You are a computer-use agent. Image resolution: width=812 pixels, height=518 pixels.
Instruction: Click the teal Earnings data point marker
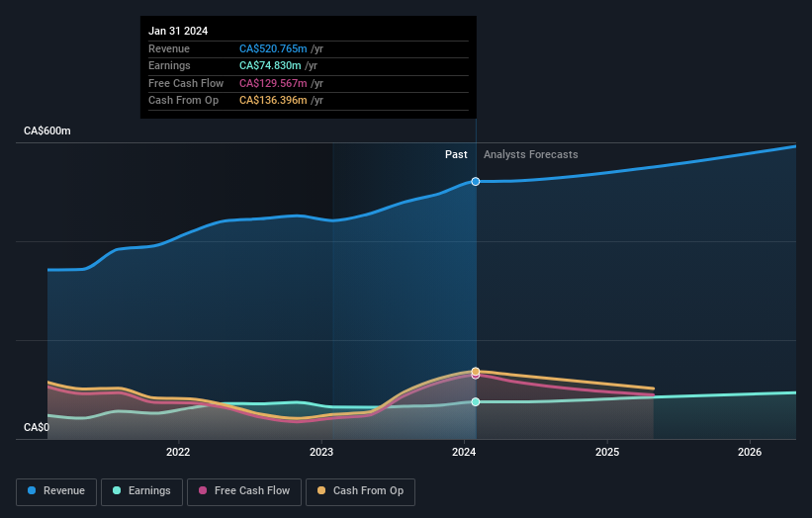[476, 402]
